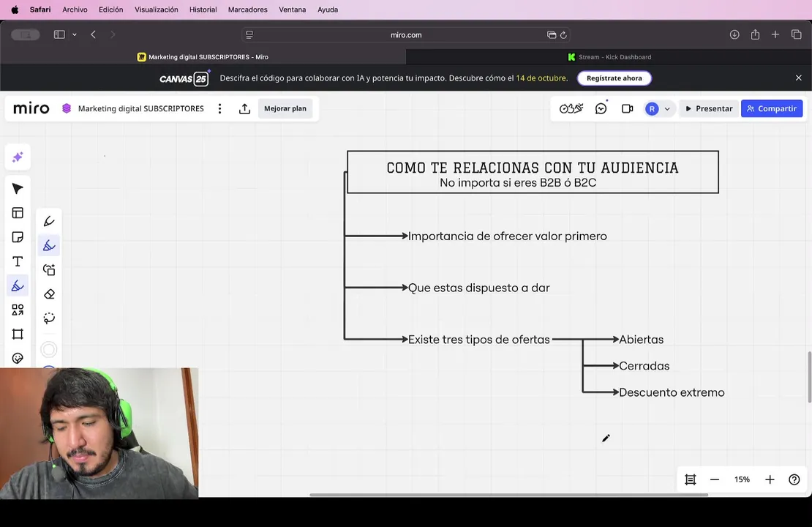The image size is (812, 527).
Task: Open Ventana menu
Action: tap(292, 10)
